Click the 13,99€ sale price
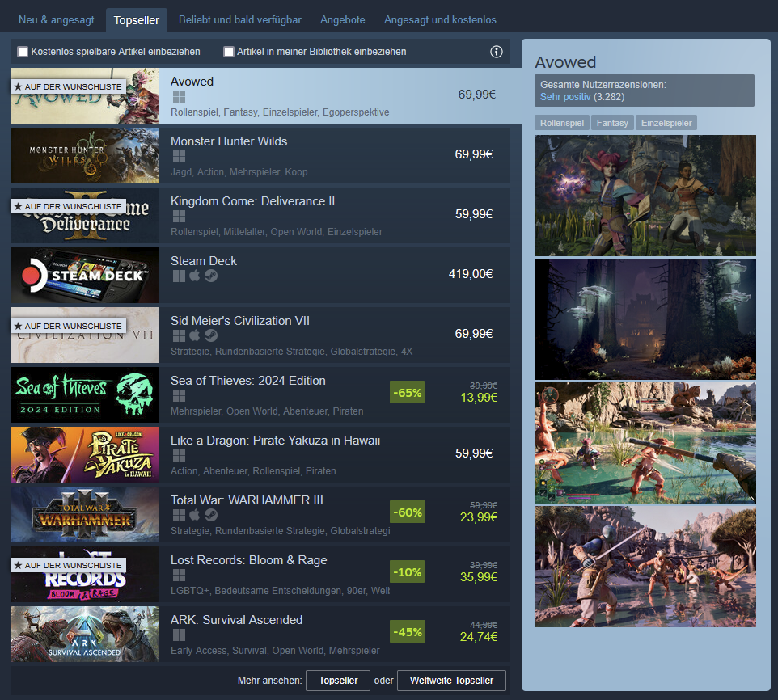This screenshot has height=700, width=778. (479, 398)
